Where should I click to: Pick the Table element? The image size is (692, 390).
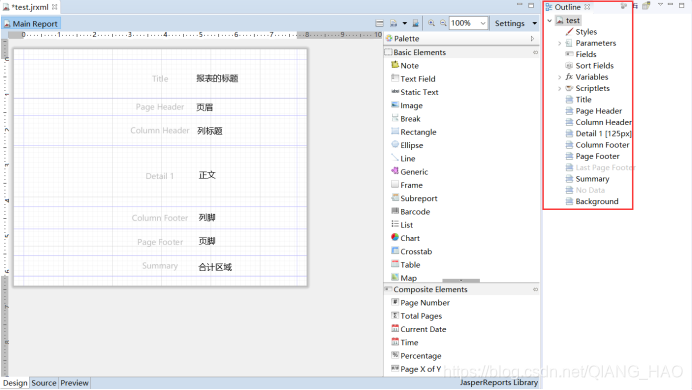(x=406, y=264)
